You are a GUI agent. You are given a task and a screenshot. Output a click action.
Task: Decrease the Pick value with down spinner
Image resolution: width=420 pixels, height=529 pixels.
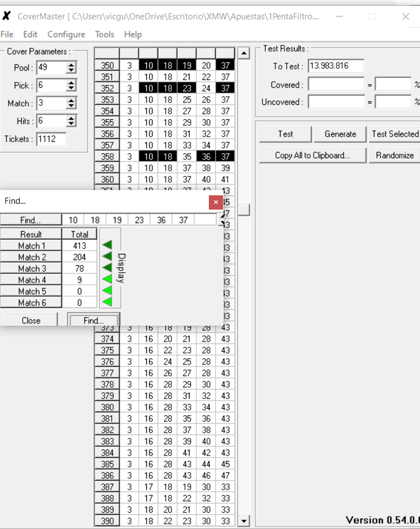click(x=71, y=88)
